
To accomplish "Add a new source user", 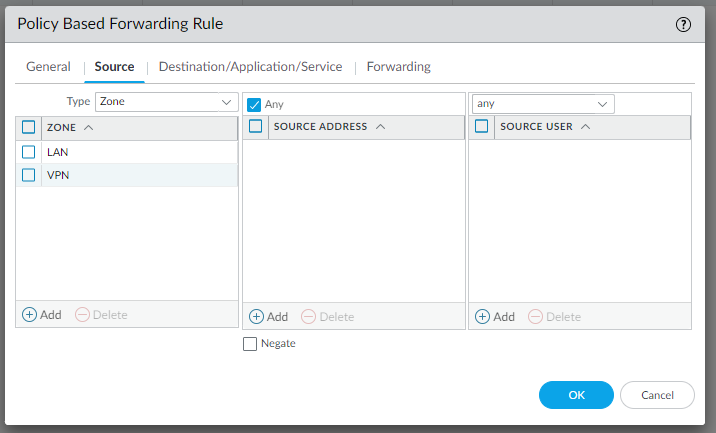I will point(483,316).
